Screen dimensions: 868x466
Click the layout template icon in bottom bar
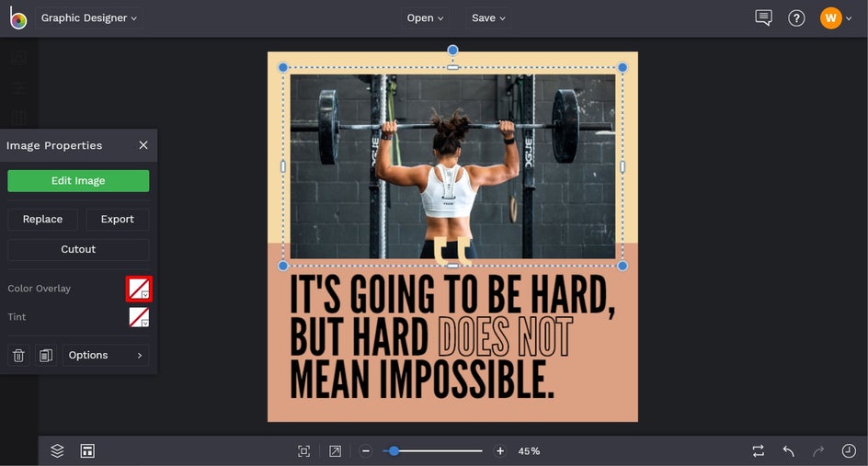(87, 451)
